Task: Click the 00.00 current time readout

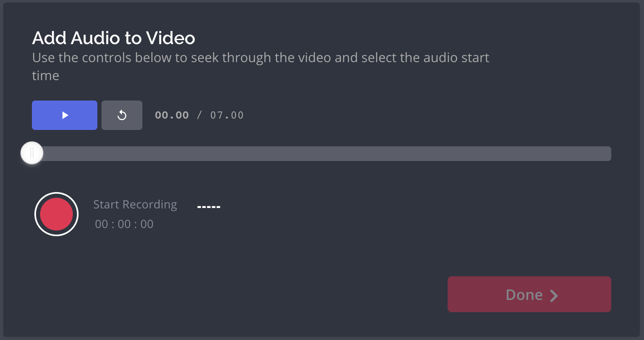Action: tap(172, 115)
